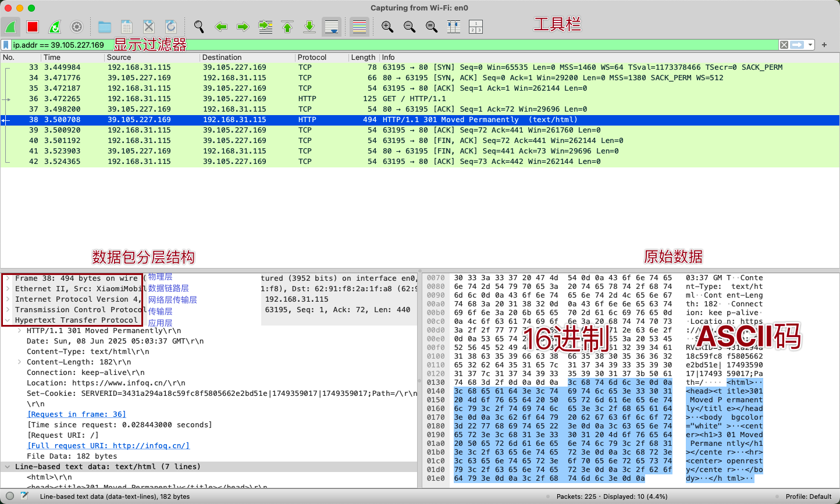Image resolution: width=840 pixels, height=504 pixels.
Task: Follow the Full request URI infoq.cn link
Action: [108, 446]
